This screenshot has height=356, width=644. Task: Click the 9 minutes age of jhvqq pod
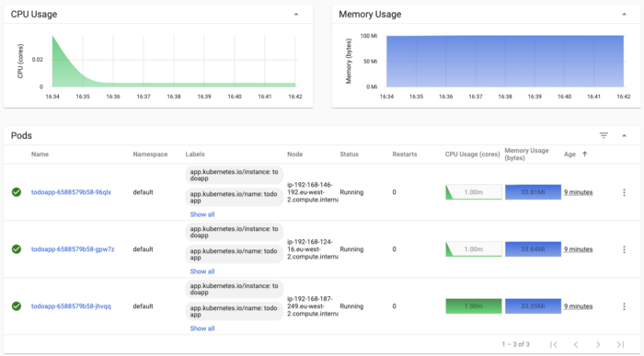pyautogui.click(x=578, y=306)
